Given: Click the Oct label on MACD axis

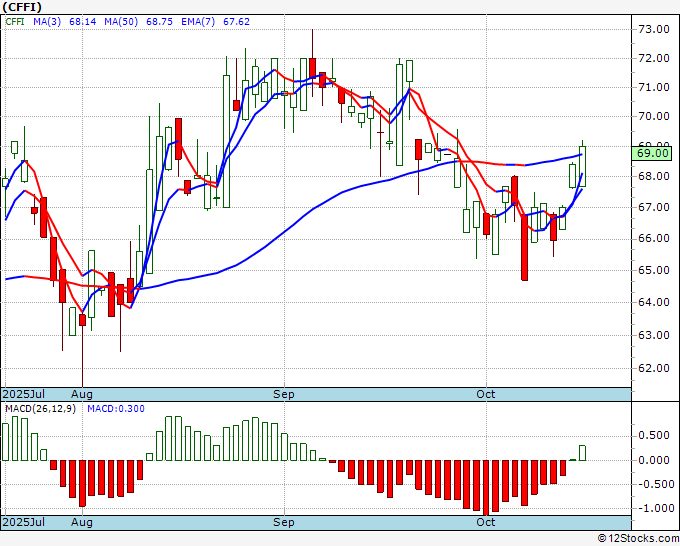Looking at the screenshot, I should tap(485, 522).
